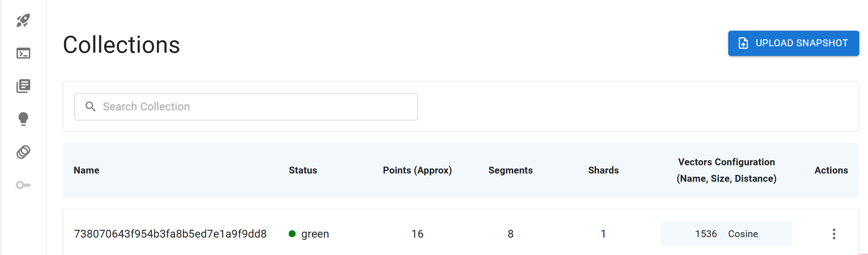The image size is (868, 255).
Task: Click the Segments column header
Action: (510, 170)
